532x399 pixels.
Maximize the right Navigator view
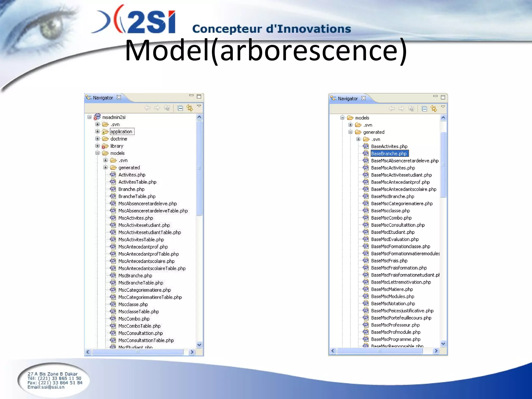pos(443,97)
